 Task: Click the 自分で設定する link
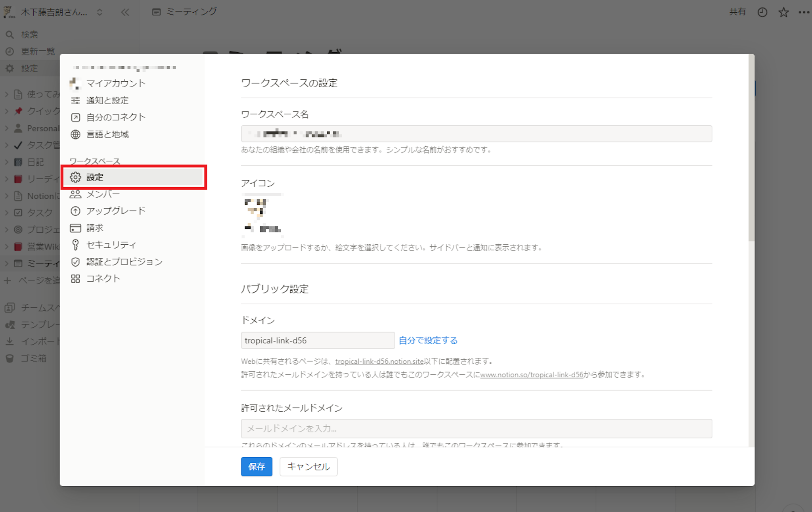[x=428, y=340]
